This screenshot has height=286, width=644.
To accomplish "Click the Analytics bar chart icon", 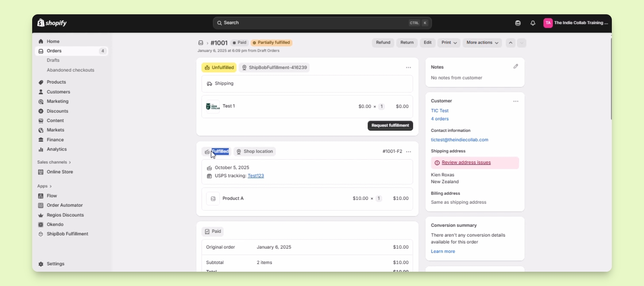I will [41, 149].
